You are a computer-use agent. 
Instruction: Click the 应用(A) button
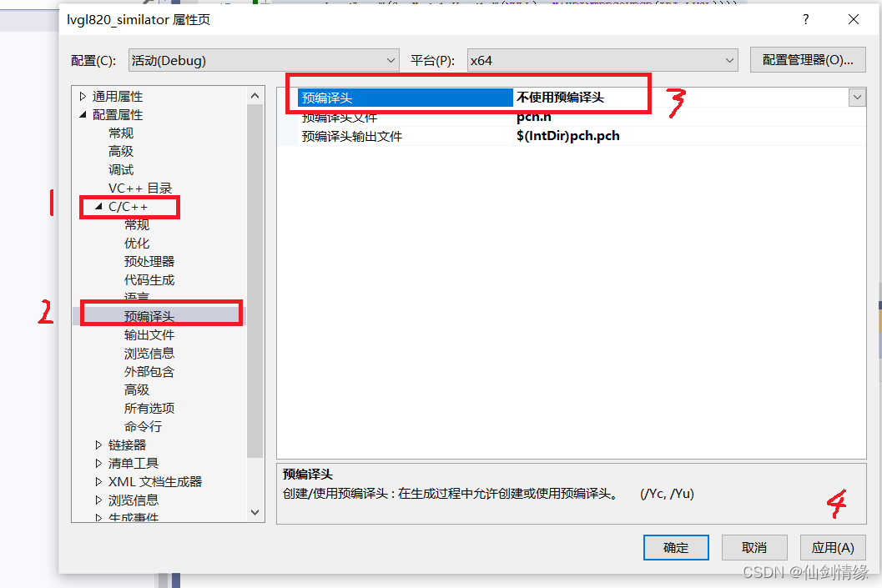click(833, 547)
